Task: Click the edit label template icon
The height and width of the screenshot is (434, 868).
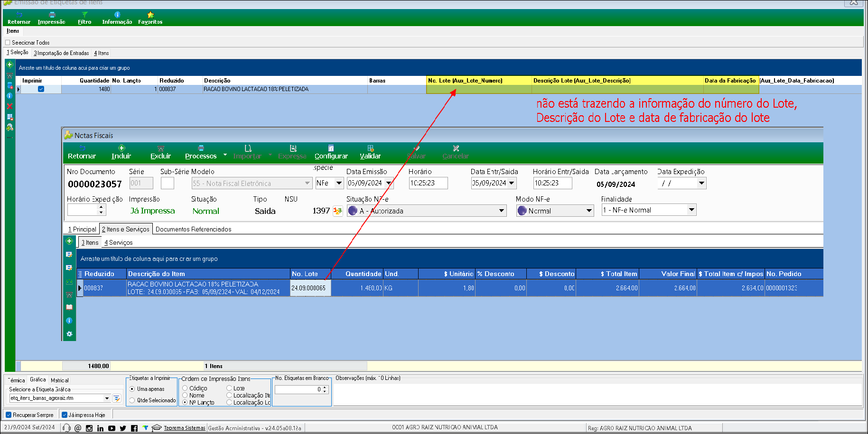Action: coord(117,398)
